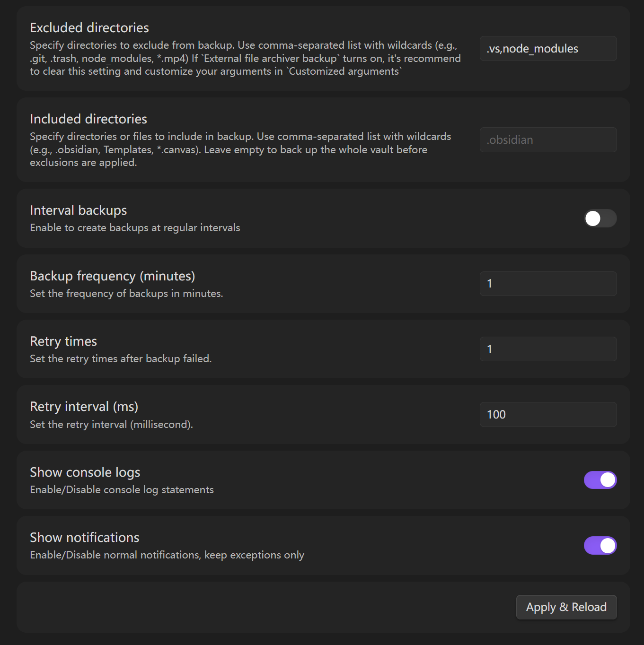644x645 pixels.
Task: Click the "Interval backups" heading
Action: click(79, 210)
